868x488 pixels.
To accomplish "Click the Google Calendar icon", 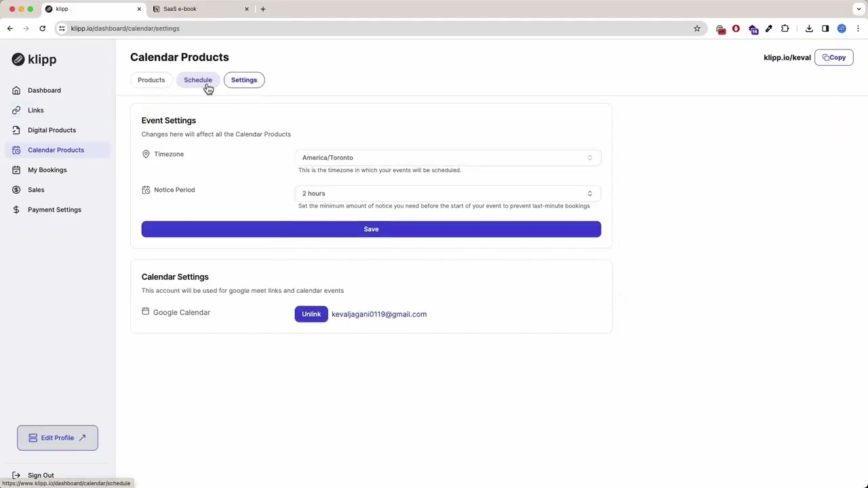I will pyautogui.click(x=145, y=312).
